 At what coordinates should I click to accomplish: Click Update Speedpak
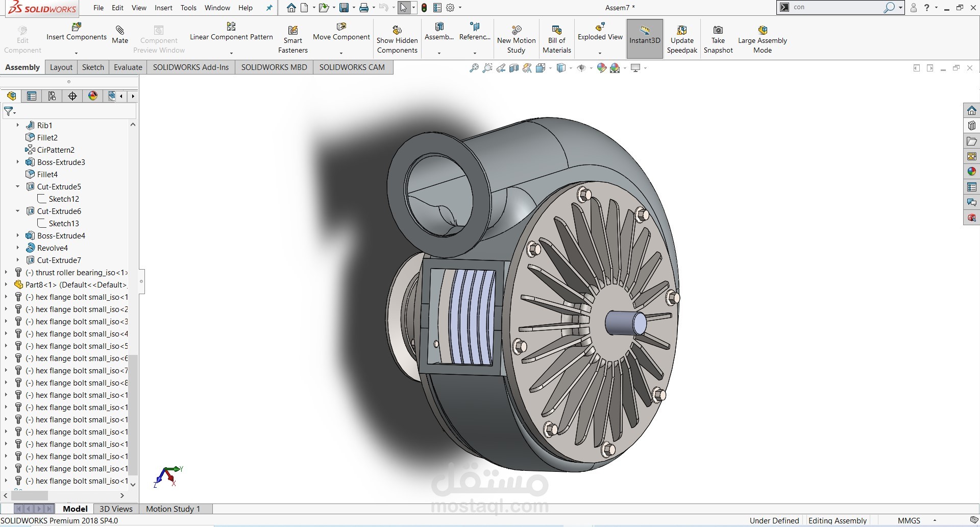coord(682,39)
